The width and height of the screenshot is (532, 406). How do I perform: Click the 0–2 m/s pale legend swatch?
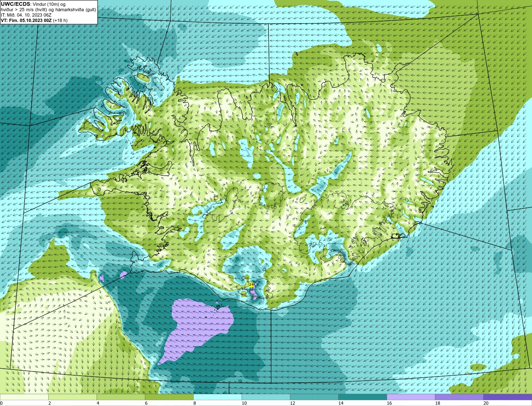(x=25, y=397)
